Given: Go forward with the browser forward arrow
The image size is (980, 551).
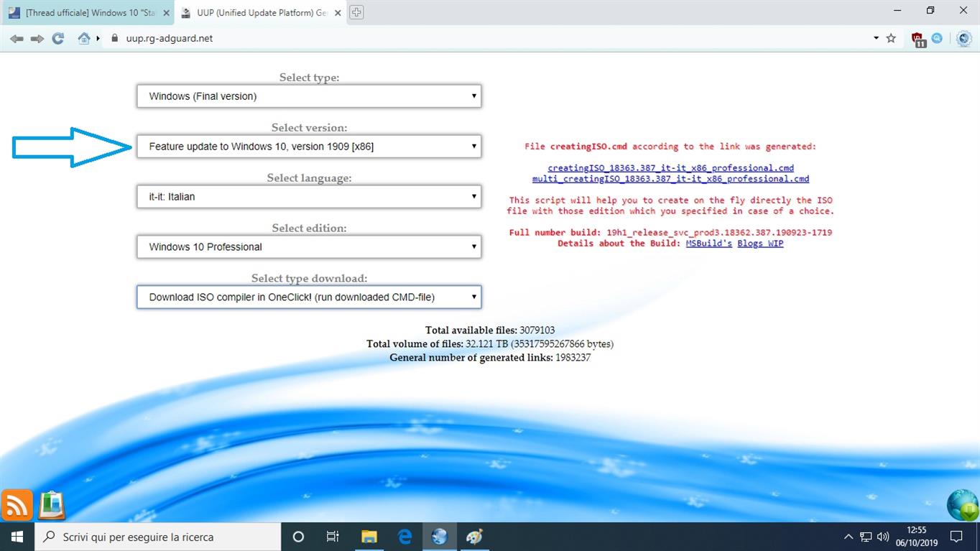Looking at the screenshot, I should point(37,39).
